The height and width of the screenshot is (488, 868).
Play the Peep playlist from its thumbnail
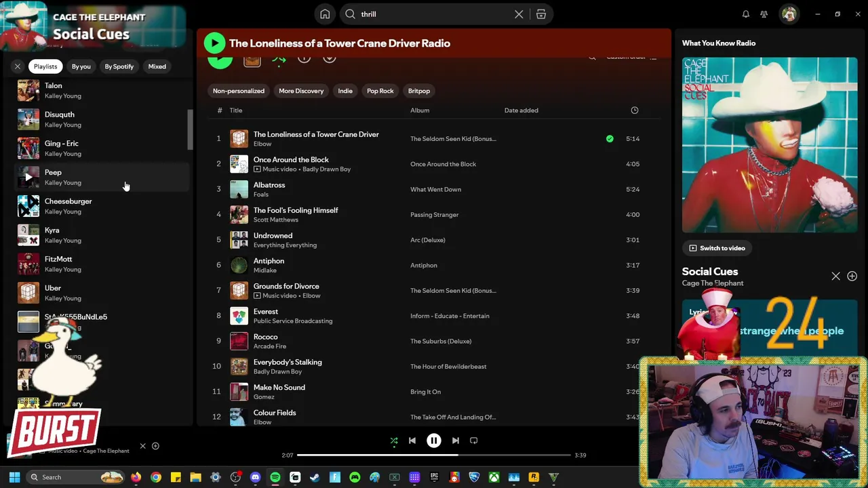tap(28, 177)
